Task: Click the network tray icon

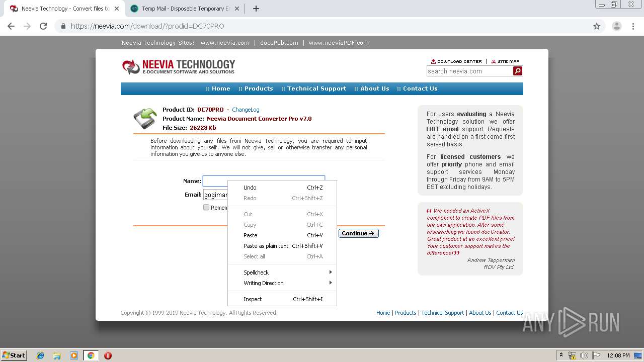Action: [x=572, y=355]
